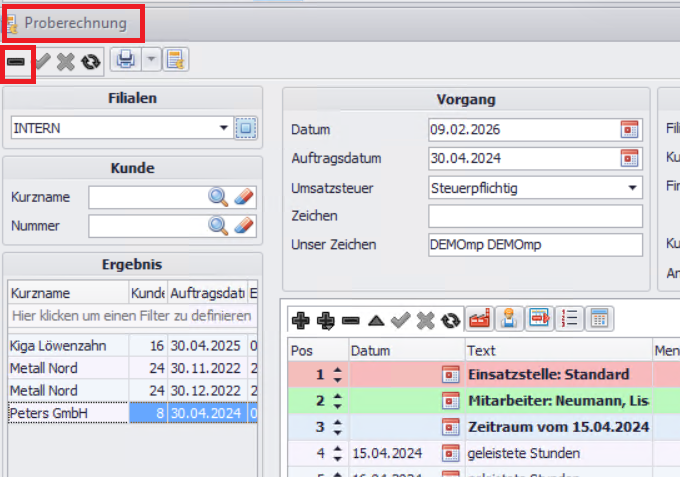Click the position 1 row stepper arrows

coord(337,375)
